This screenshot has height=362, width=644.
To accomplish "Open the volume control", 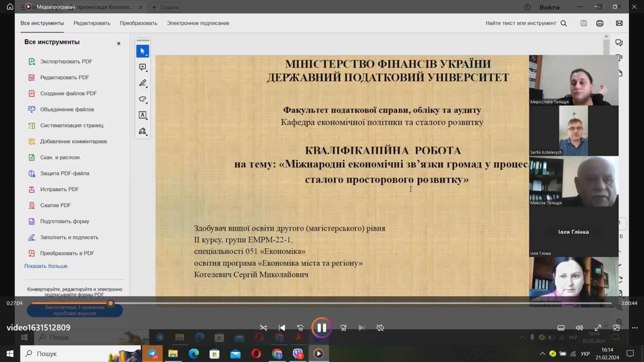I will coord(579,328).
